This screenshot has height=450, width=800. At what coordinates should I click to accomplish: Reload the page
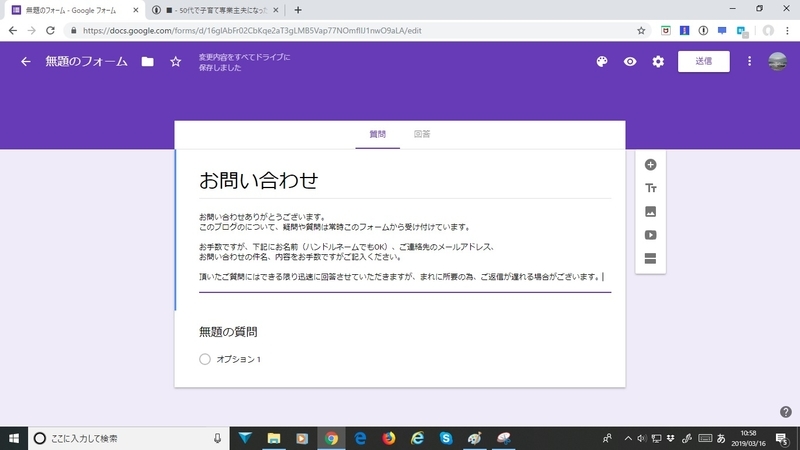50,31
